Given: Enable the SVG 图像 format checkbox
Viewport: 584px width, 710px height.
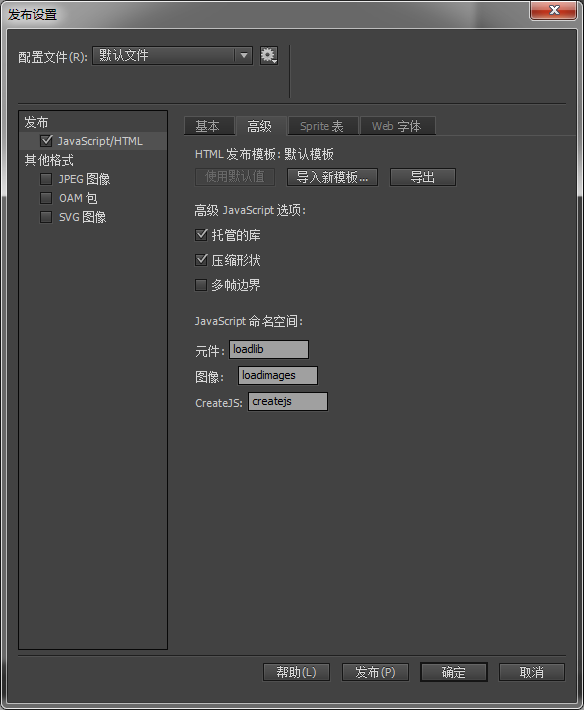Looking at the screenshot, I should (46, 217).
